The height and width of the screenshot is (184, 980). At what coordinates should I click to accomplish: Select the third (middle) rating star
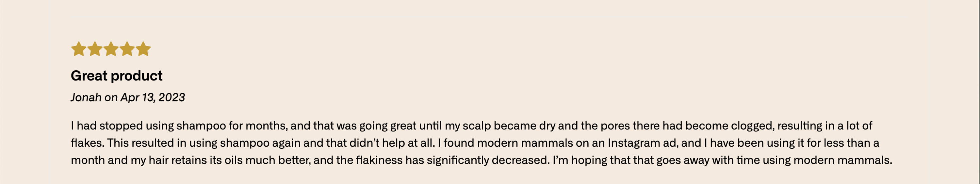pyautogui.click(x=111, y=49)
